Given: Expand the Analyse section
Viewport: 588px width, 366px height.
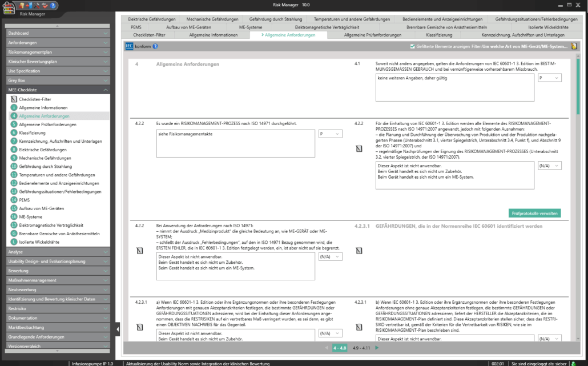Looking at the screenshot, I should pyautogui.click(x=58, y=252).
